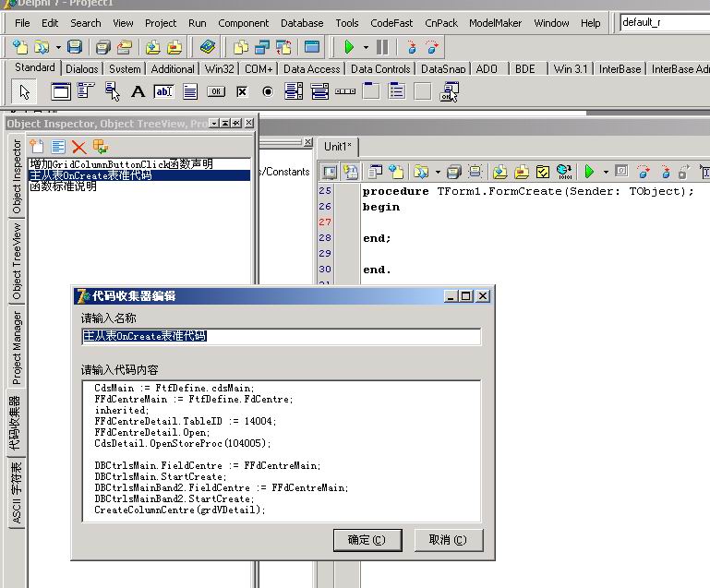Image resolution: width=710 pixels, height=588 pixels.
Task: Select the ScrollBar component in palette
Action: click(345, 91)
